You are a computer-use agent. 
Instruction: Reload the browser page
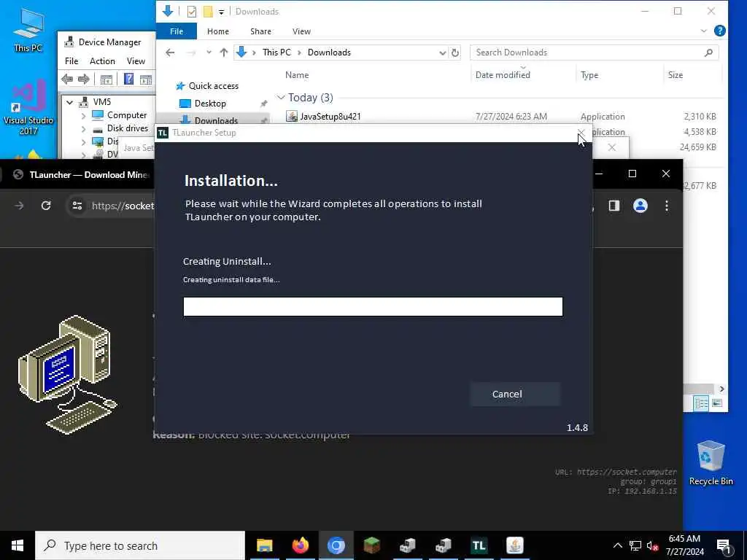point(46,206)
